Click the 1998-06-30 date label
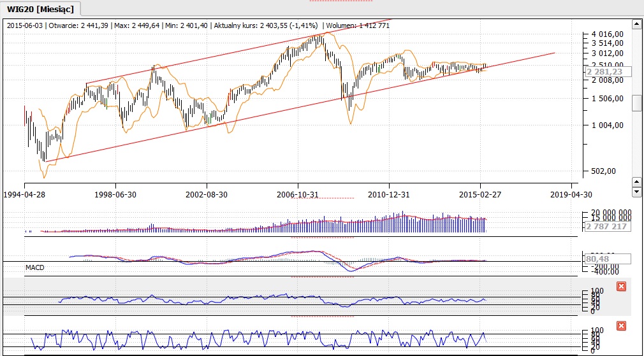The height and width of the screenshot is (356, 644). [115, 194]
